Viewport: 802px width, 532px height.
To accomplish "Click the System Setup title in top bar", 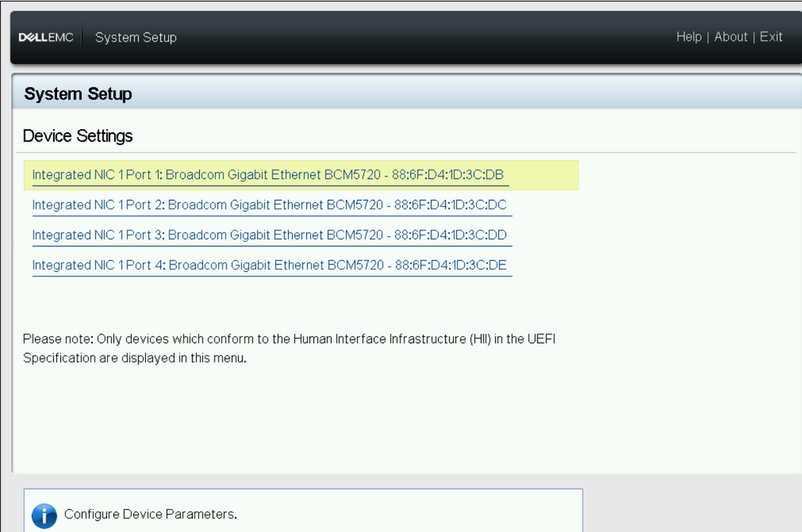I will [135, 37].
